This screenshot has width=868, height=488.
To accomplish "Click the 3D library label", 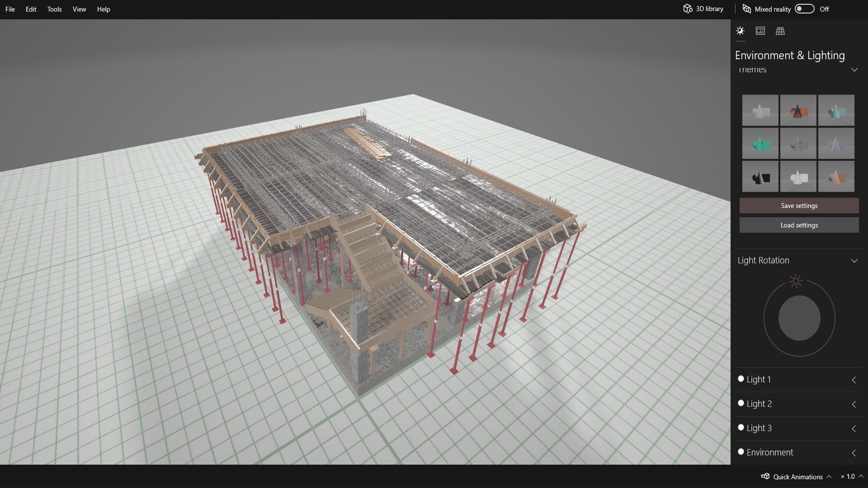I will point(709,9).
